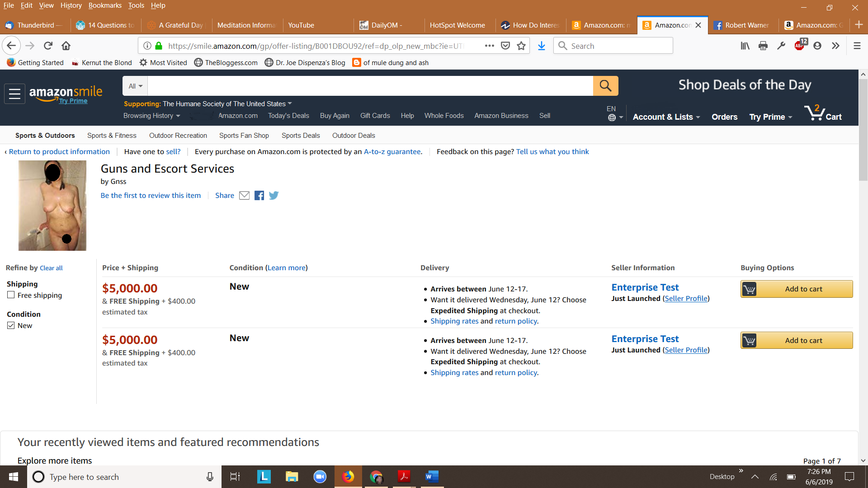Click first Add to cart button
This screenshot has height=488, width=868.
pos(796,289)
